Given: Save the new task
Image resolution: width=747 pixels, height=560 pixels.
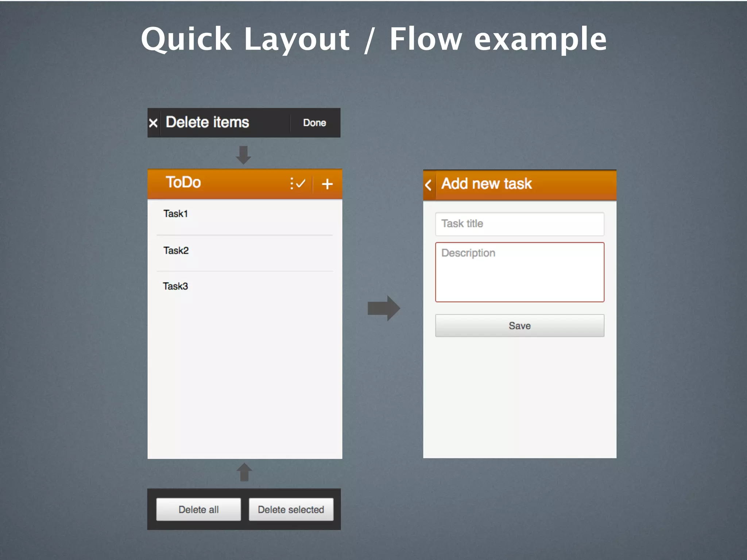Looking at the screenshot, I should (x=519, y=326).
